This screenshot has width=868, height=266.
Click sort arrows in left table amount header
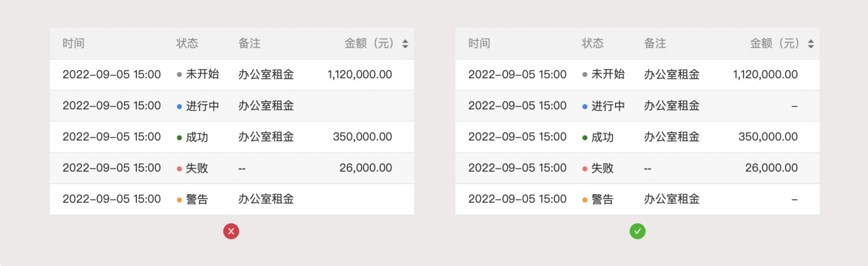click(x=405, y=44)
